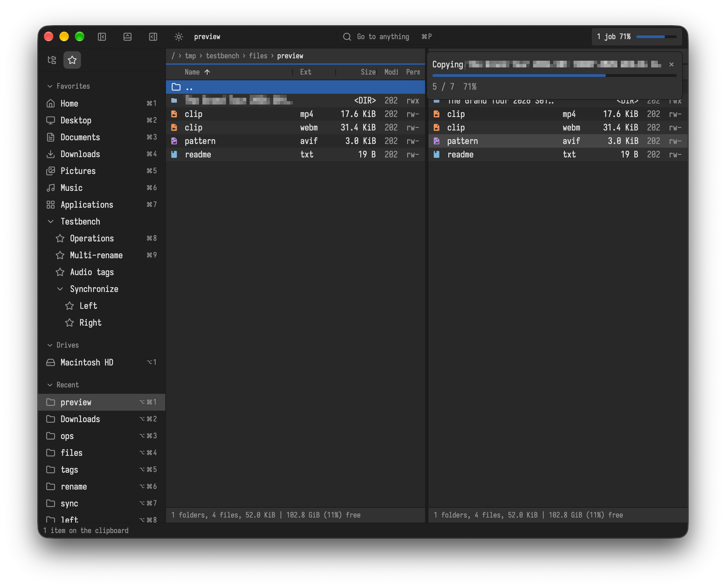Open the Macintosh HD drive
This screenshot has width=726, height=588.
102,362
